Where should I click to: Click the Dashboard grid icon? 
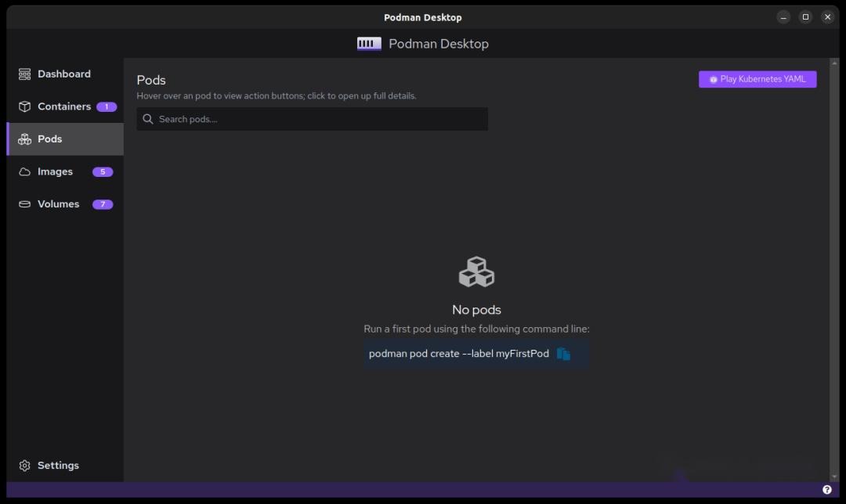[x=23, y=74]
